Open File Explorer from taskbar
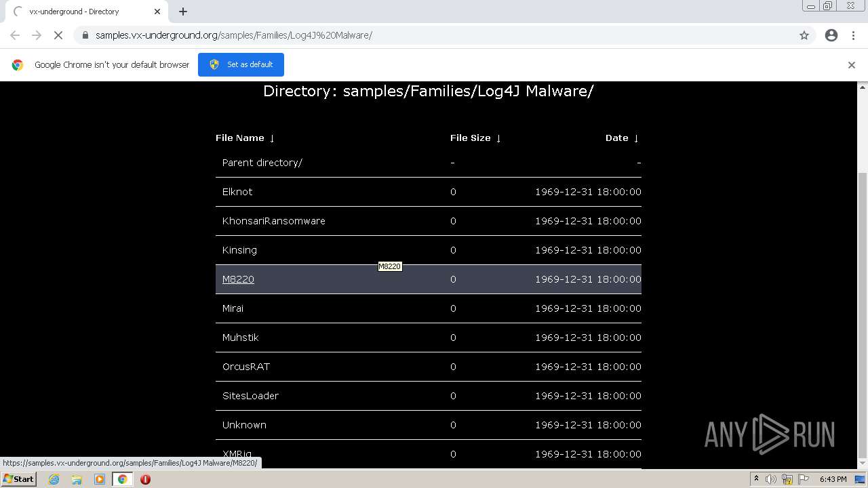868x488 pixels. point(77,479)
